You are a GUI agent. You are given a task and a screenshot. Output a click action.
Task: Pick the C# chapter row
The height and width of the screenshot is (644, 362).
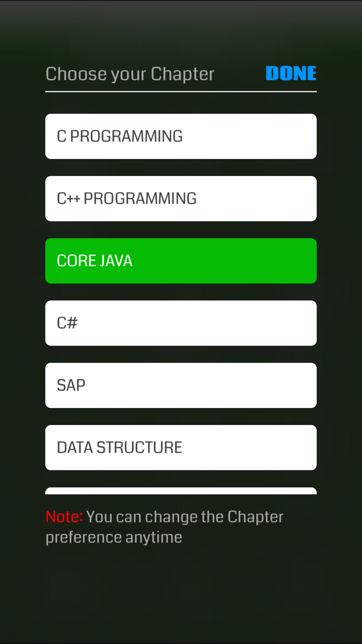point(181,323)
